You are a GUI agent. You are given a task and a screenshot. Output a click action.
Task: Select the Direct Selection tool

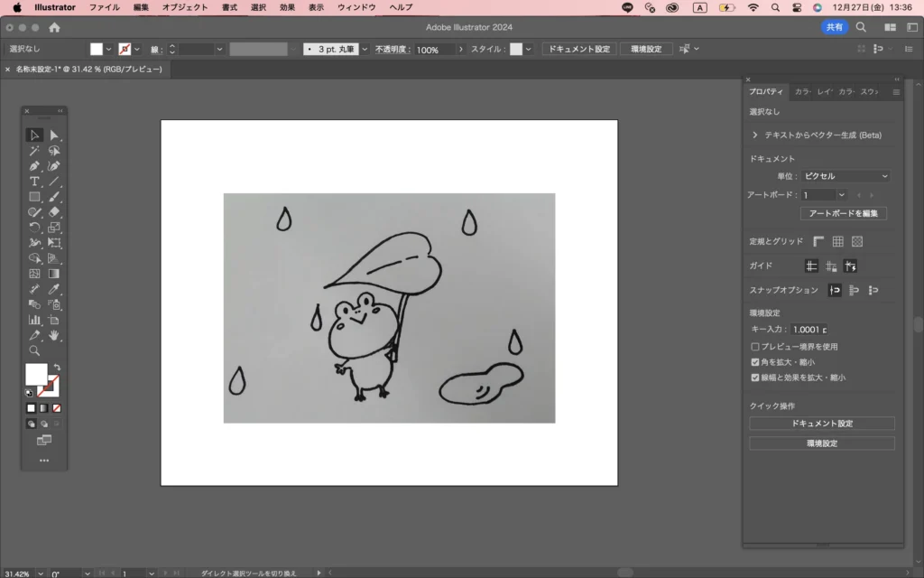[54, 135]
